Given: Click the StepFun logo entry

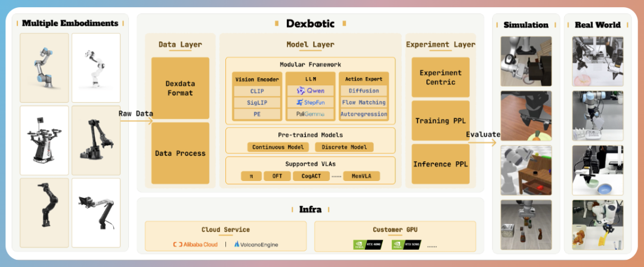Looking at the screenshot, I should pos(306,102).
